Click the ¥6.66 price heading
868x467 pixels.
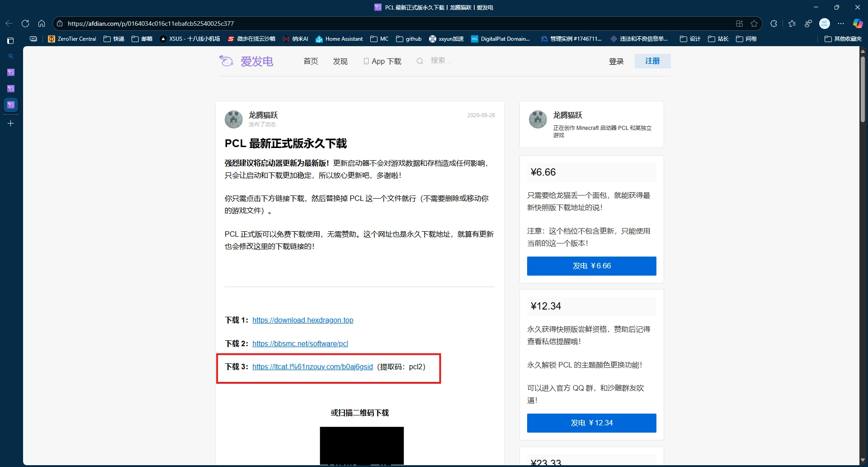click(543, 172)
